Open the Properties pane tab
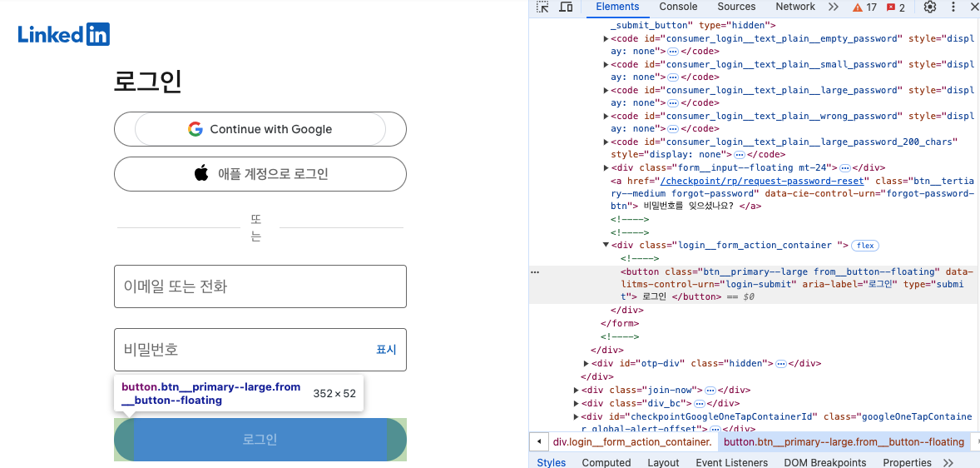Viewport: 980px width, 468px height. point(907,462)
